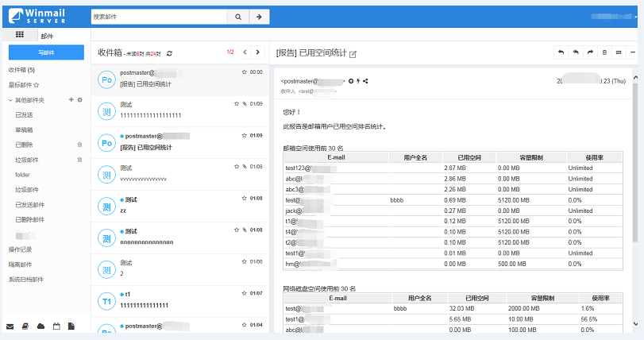Click the Winmail Server logo

(x=37, y=17)
